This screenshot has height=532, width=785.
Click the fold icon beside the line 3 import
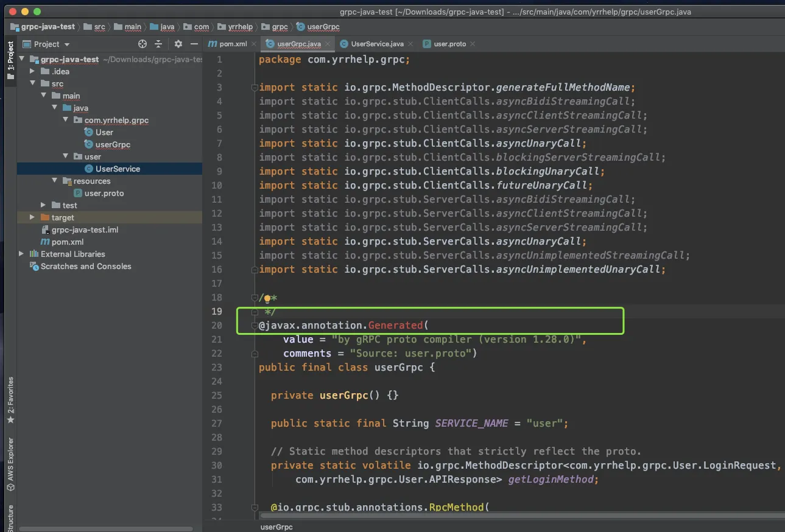coord(255,88)
